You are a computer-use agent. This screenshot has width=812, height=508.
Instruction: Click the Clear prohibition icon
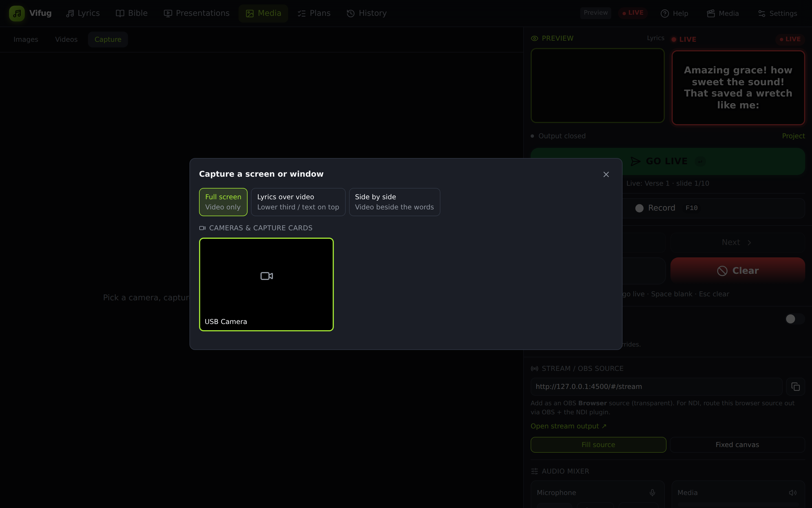click(722, 271)
